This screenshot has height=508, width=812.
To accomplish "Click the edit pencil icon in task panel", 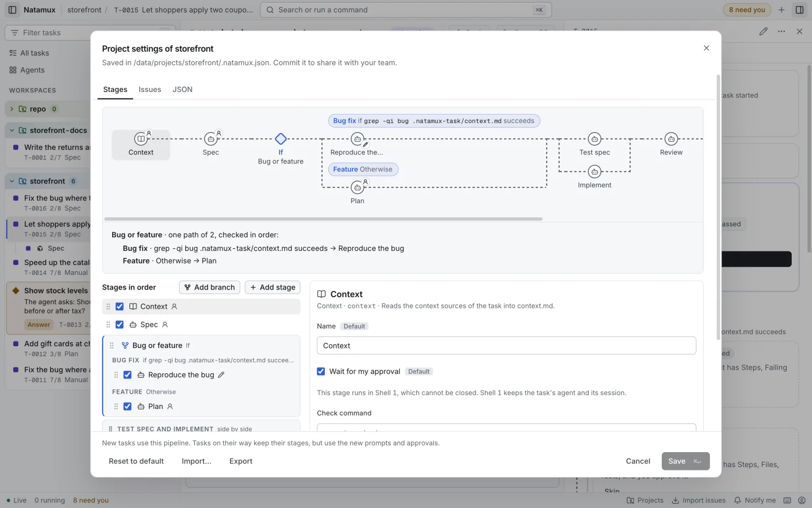I will (763, 31).
